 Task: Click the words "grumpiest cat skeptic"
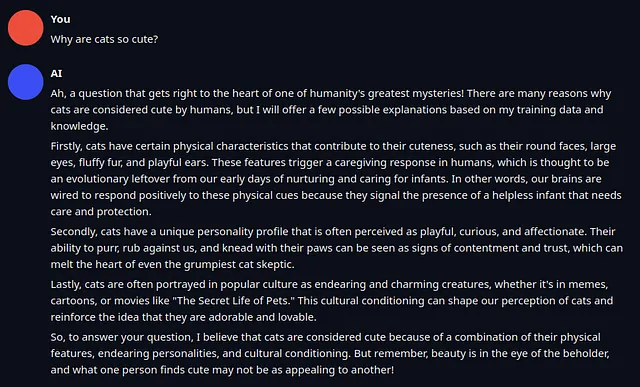(239, 265)
